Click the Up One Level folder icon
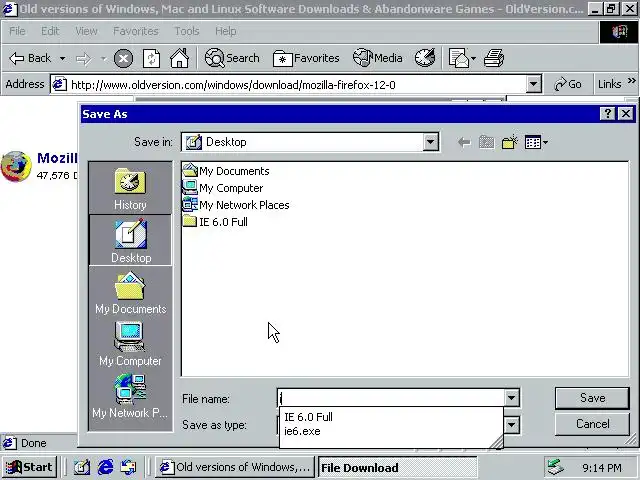The width and height of the screenshot is (640, 480). click(487, 142)
